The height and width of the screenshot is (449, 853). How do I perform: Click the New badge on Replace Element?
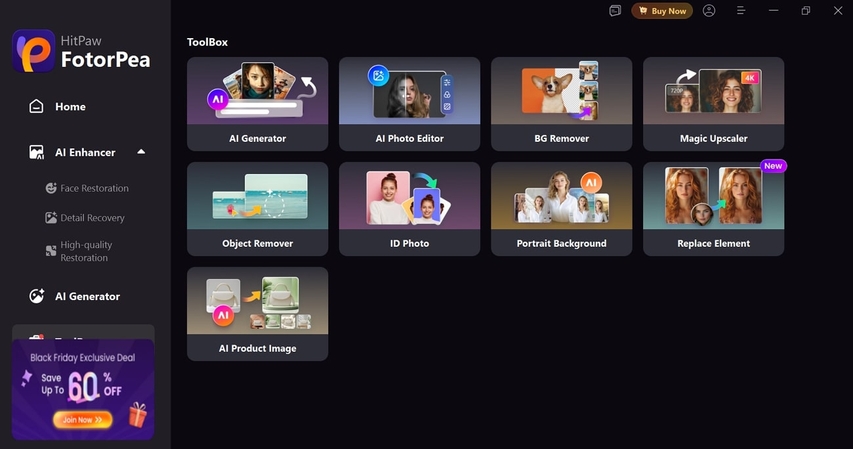tap(773, 166)
